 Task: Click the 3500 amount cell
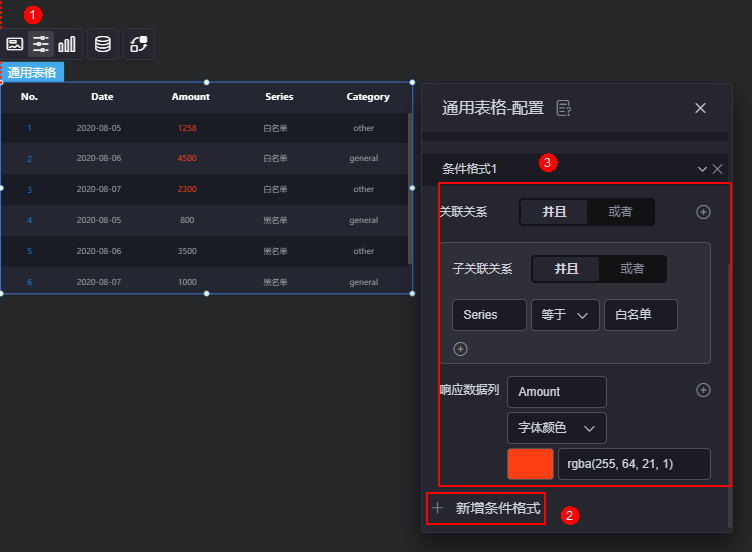click(x=187, y=251)
